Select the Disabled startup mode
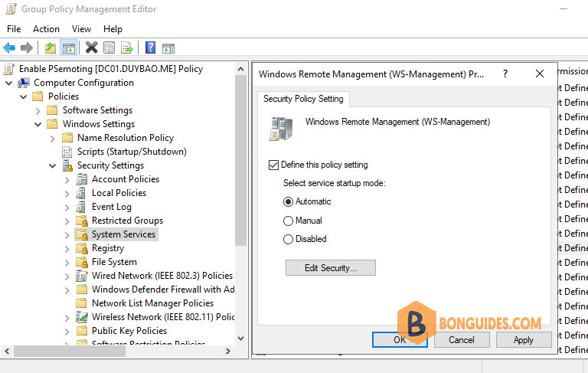The width and height of the screenshot is (588, 373). 288,239
